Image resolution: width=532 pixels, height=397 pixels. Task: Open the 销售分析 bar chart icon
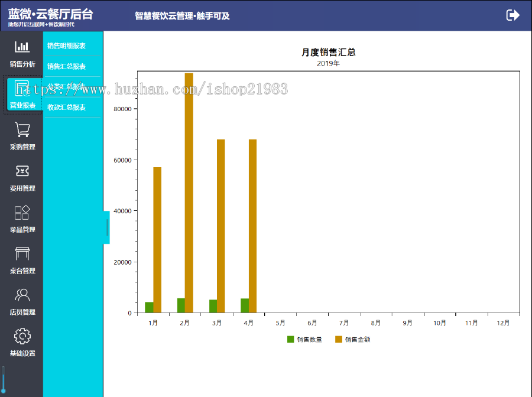(x=22, y=47)
